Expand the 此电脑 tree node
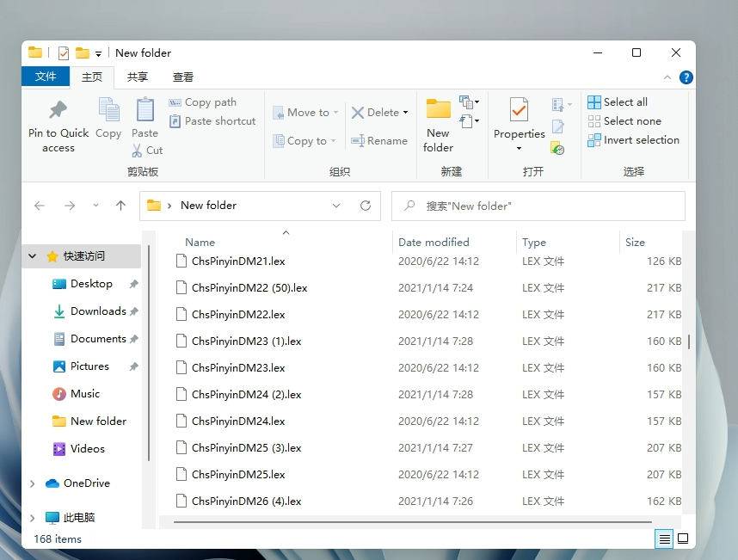Image resolution: width=738 pixels, height=560 pixels. click(32, 517)
